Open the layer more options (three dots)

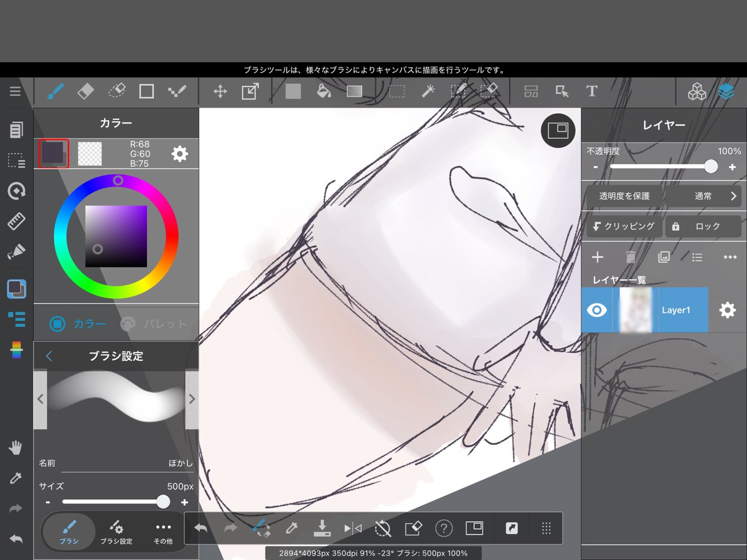pyautogui.click(x=730, y=257)
